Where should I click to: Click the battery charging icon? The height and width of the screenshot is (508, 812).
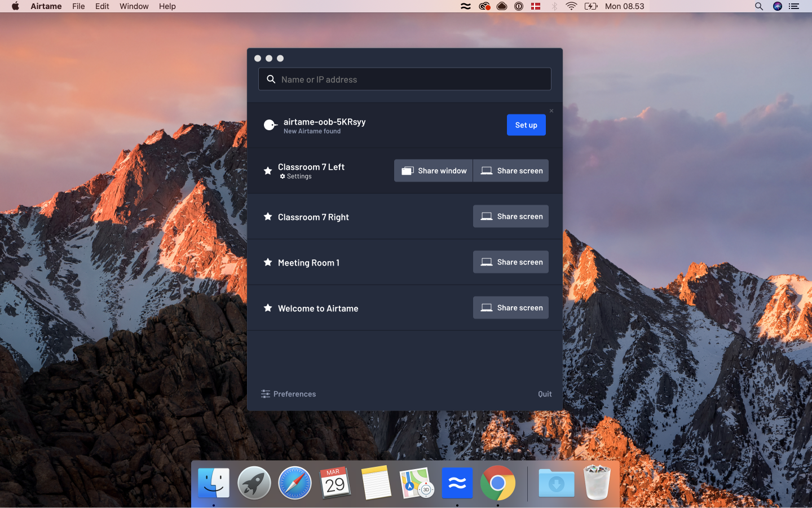(591, 6)
